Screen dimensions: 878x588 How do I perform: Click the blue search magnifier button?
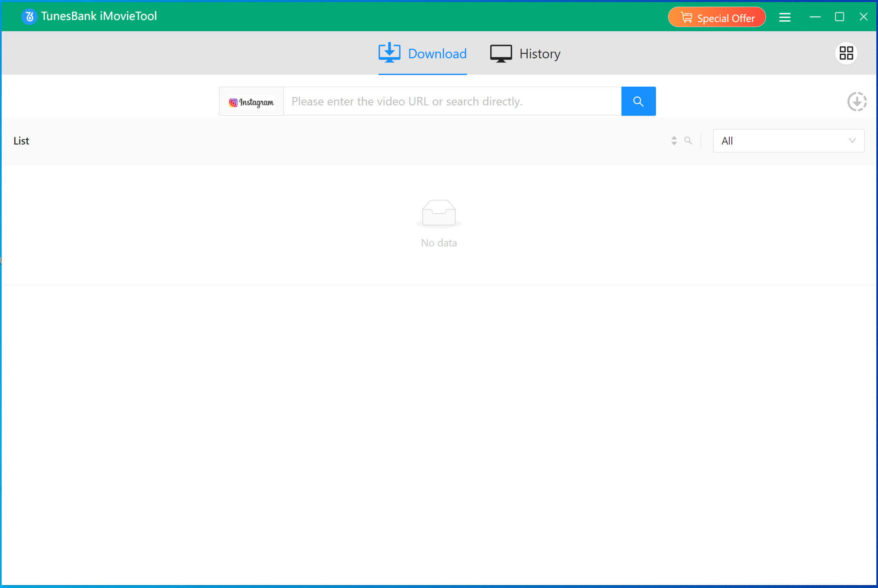coord(638,101)
